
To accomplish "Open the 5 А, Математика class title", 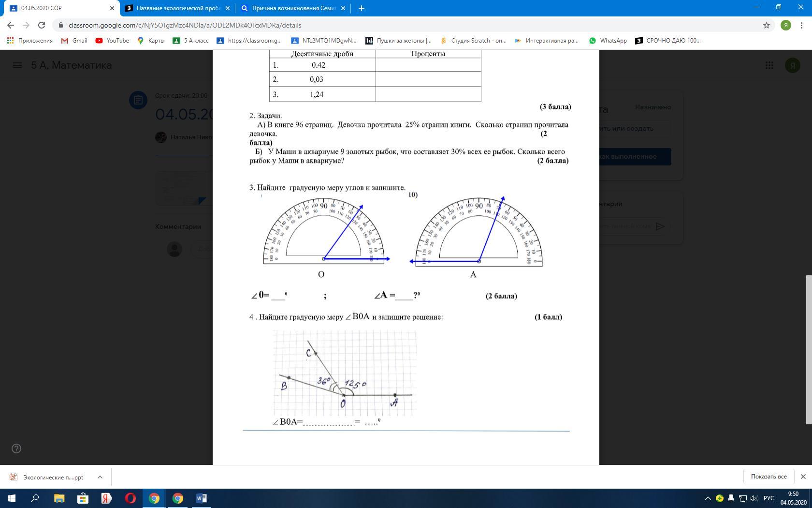I will [72, 65].
